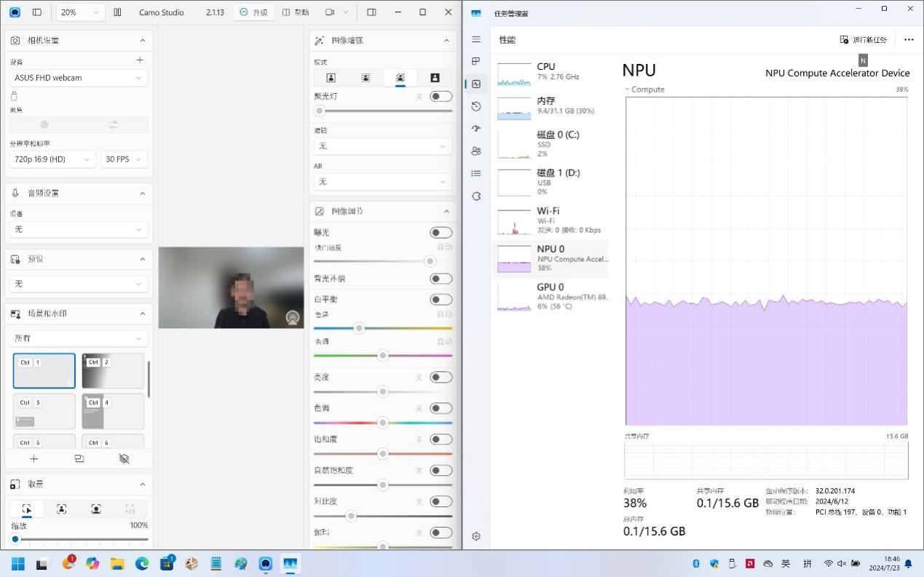
Task: Toggle the 亮度 brightness switch
Action: pos(441,377)
